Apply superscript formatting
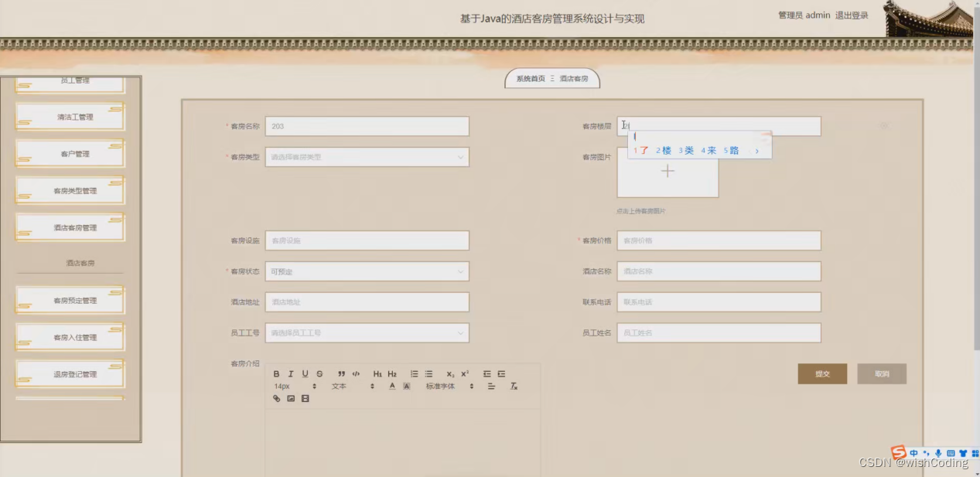 click(465, 374)
